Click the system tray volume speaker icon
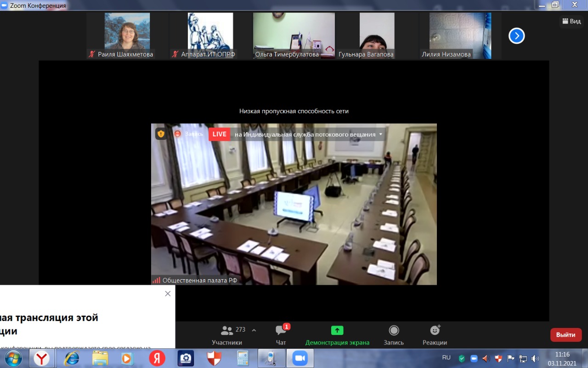The image size is (588, 368). click(x=535, y=358)
